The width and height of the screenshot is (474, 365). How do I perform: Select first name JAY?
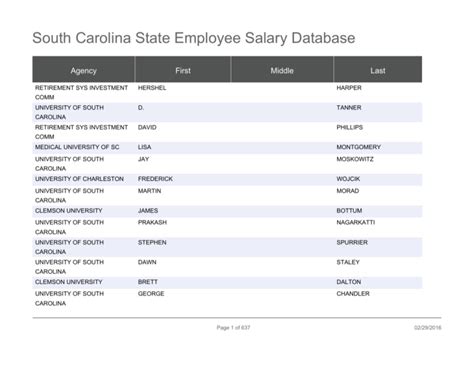tap(143, 159)
